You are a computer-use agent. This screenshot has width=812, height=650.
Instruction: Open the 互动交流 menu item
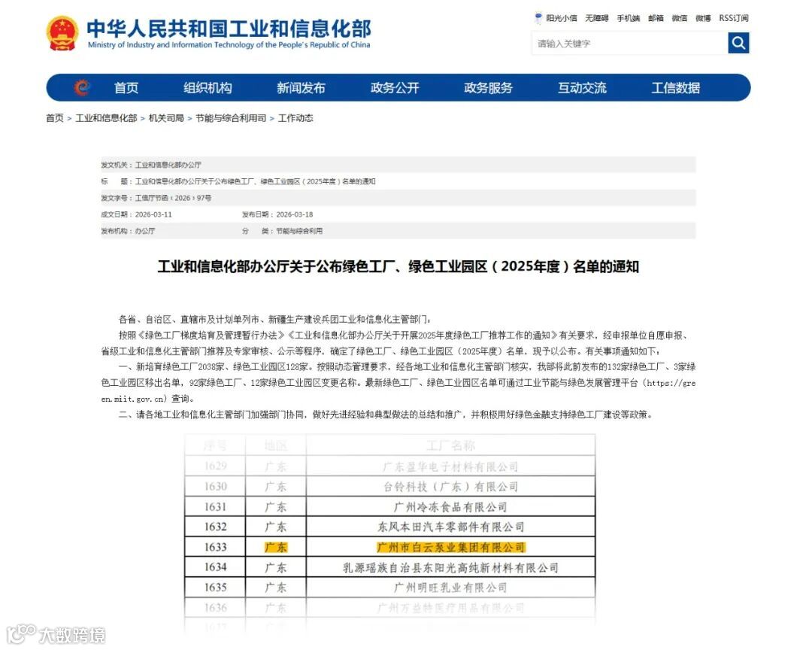[x=582, y=87]
